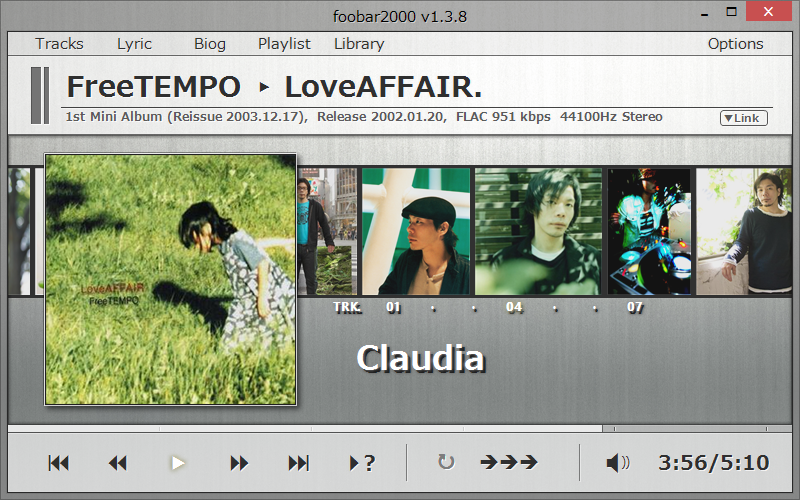Jump to track 07
Image resolution: width=800 pixels, height=500 pixels.
coord(635,307)
